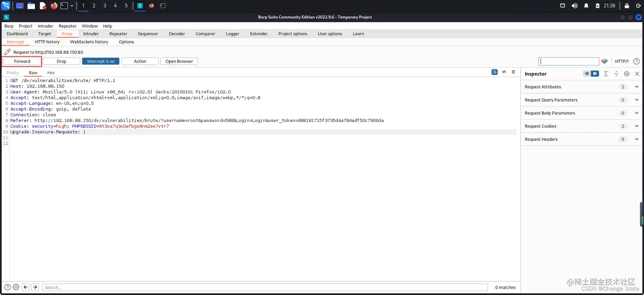
Task: Open the network display tray icon
Action: (563, 6)
